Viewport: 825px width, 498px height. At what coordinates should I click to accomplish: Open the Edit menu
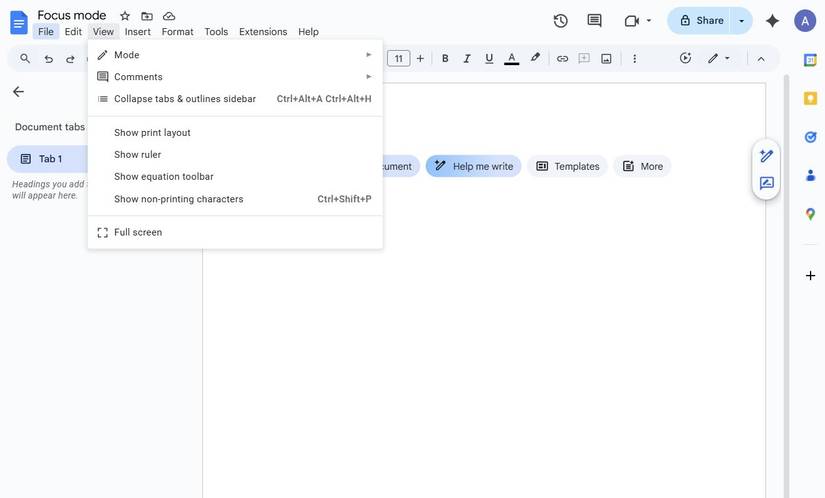[73, 32]
